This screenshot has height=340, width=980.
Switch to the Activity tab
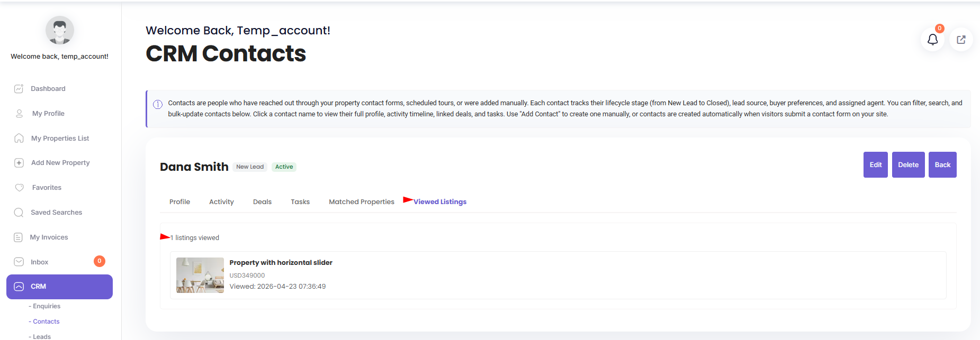tap(221, 202)
